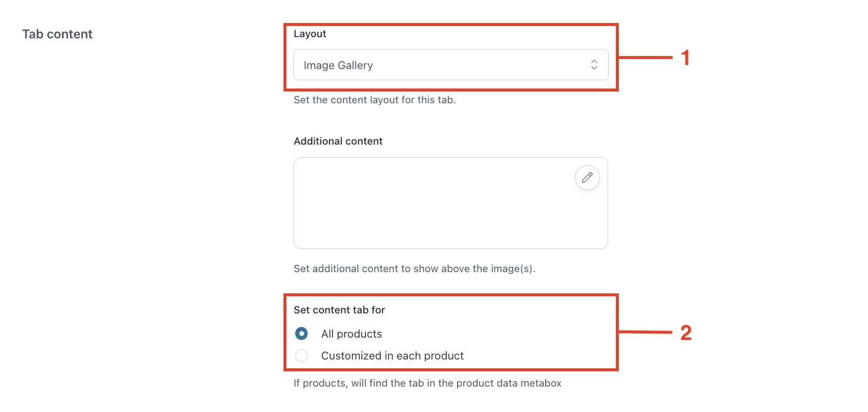Screen dimensions: 868x412
Task: Click the red annotation number 2
Action: click(686, 333)
